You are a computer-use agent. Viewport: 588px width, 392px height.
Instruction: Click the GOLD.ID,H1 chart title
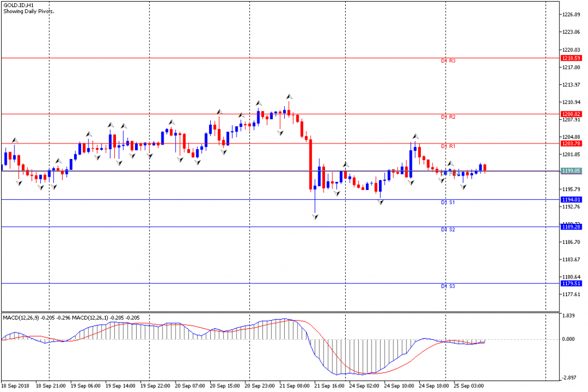[18, 6]
